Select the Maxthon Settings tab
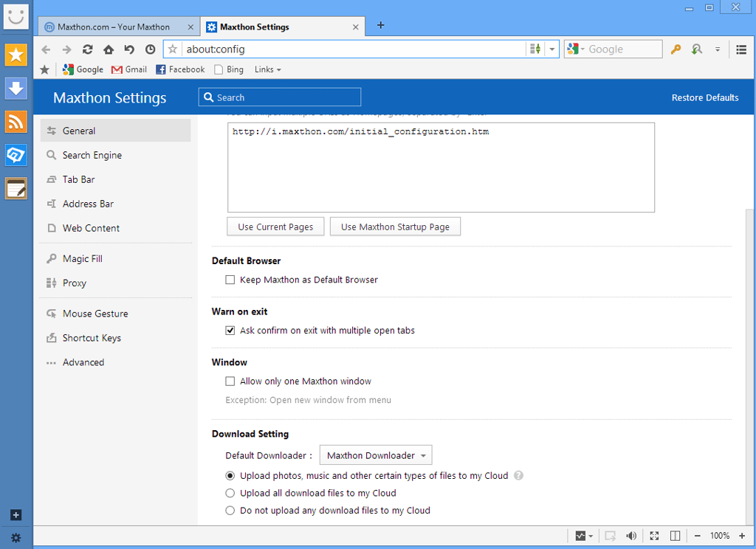The width and height of the screenshot is (756, 549). point(282,27)
